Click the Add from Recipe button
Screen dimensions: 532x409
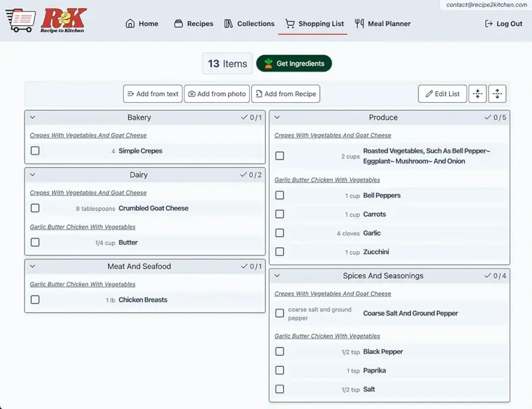pos(285,94)
